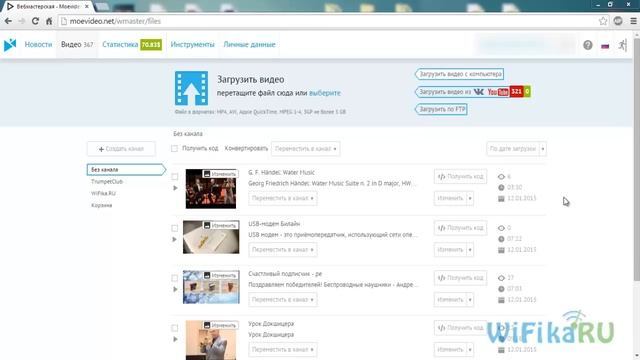Open Chrome menu hamburger icon

(633, 21)
